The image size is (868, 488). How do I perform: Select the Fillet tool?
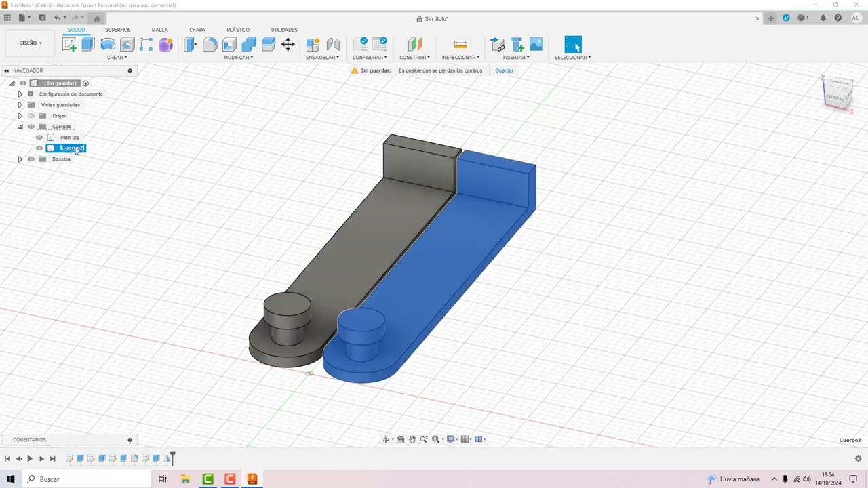point(210,45)
